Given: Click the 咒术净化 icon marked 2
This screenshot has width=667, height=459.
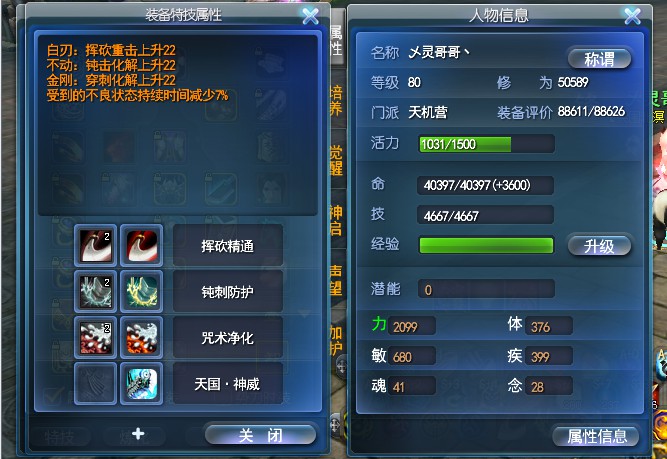Looking at the screenshot, I should (96, 338).
